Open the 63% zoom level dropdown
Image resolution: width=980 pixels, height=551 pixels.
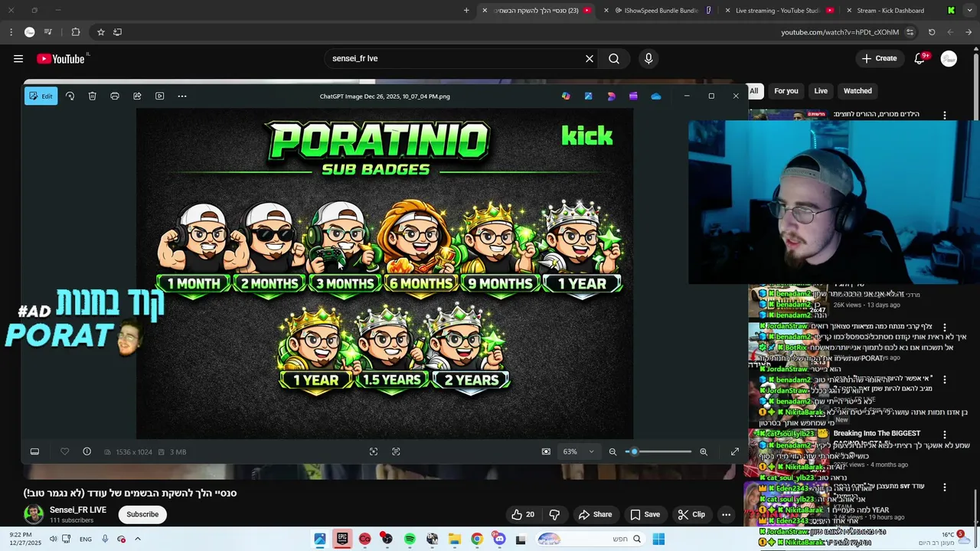[x=578, y=452]
